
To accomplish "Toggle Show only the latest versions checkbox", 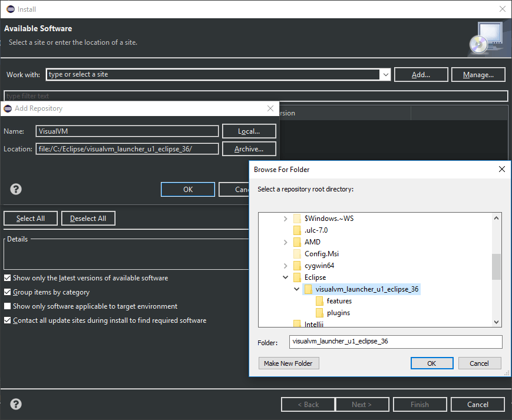I will pos(8,278).
